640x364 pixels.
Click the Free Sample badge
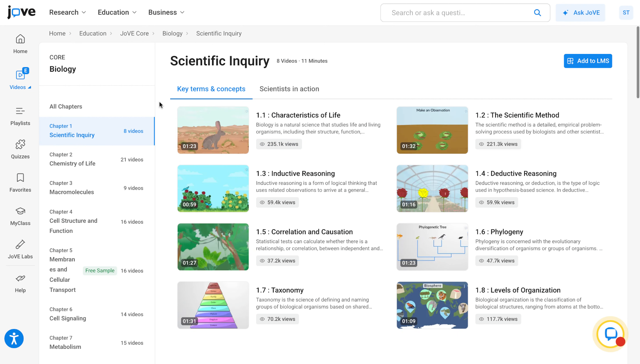tap(100, 271)
